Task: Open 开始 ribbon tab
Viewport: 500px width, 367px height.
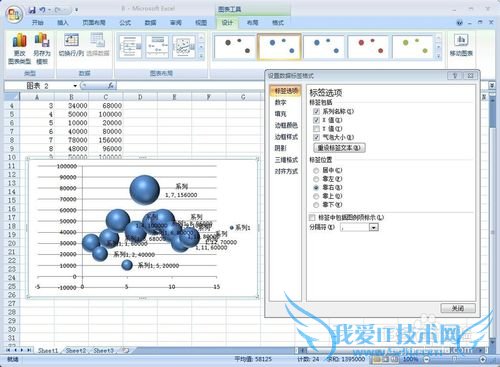Action: pyautogui.click(x=38, y=23)
